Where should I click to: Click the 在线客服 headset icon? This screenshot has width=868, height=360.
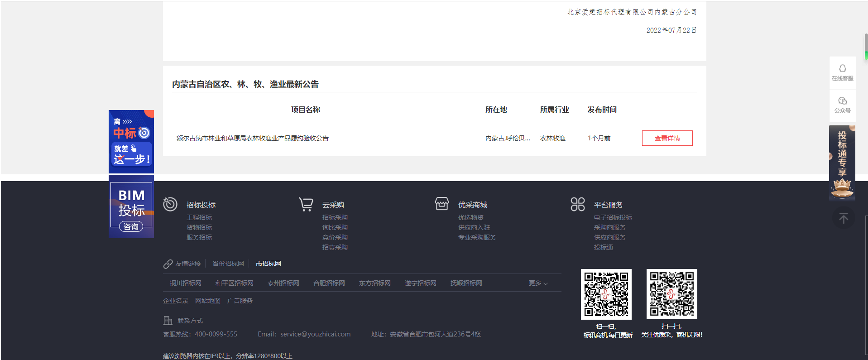pos(842,68)
